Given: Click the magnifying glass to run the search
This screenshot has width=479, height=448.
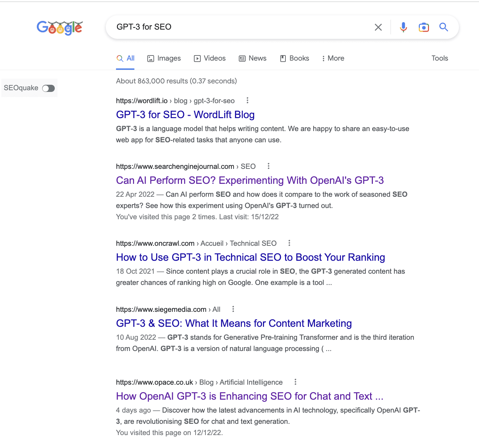Looking at the screenshot, I should [x=443, y=27].
